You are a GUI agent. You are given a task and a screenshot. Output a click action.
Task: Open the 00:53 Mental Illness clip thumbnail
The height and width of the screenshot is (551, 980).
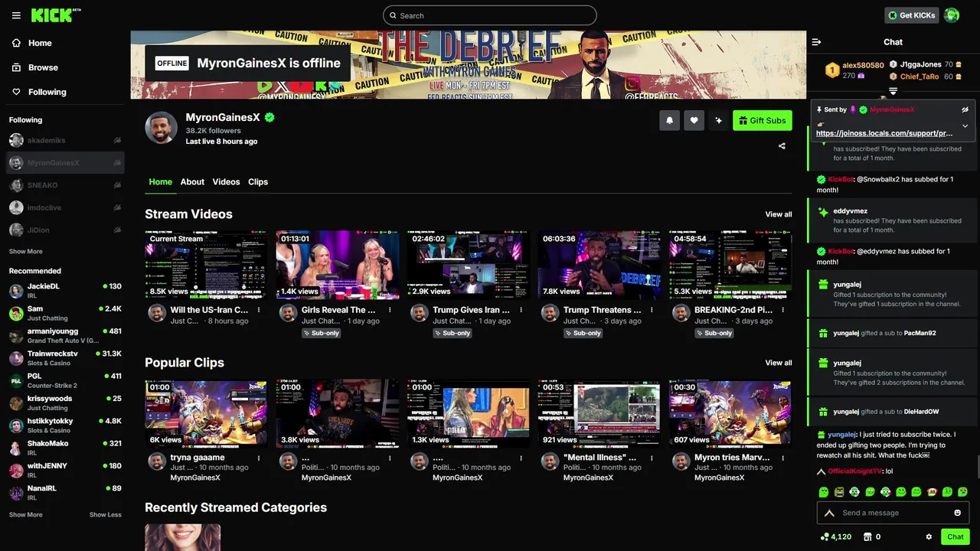pos(599,413)
